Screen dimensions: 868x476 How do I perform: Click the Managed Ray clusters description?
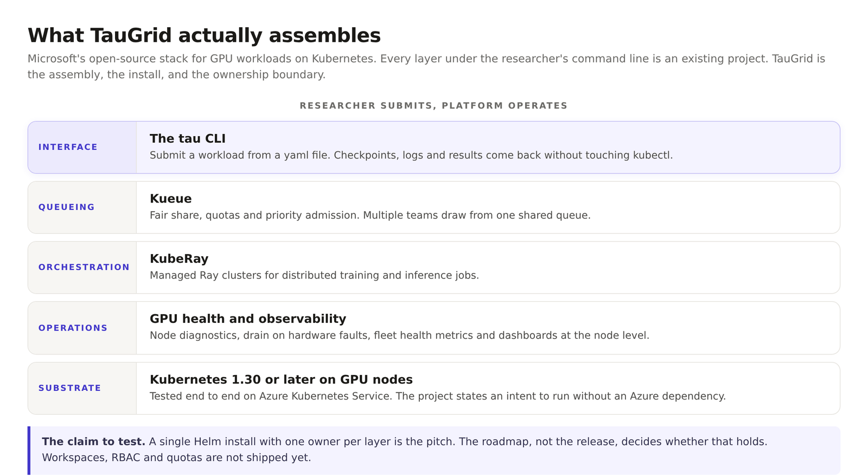point(314,275)
